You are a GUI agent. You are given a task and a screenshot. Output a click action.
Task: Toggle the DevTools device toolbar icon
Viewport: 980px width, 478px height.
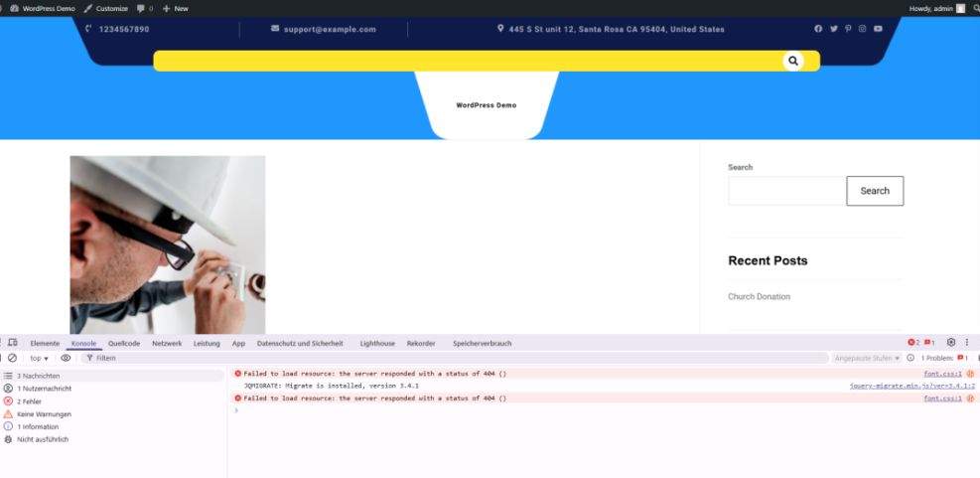(x=13, y=343)
